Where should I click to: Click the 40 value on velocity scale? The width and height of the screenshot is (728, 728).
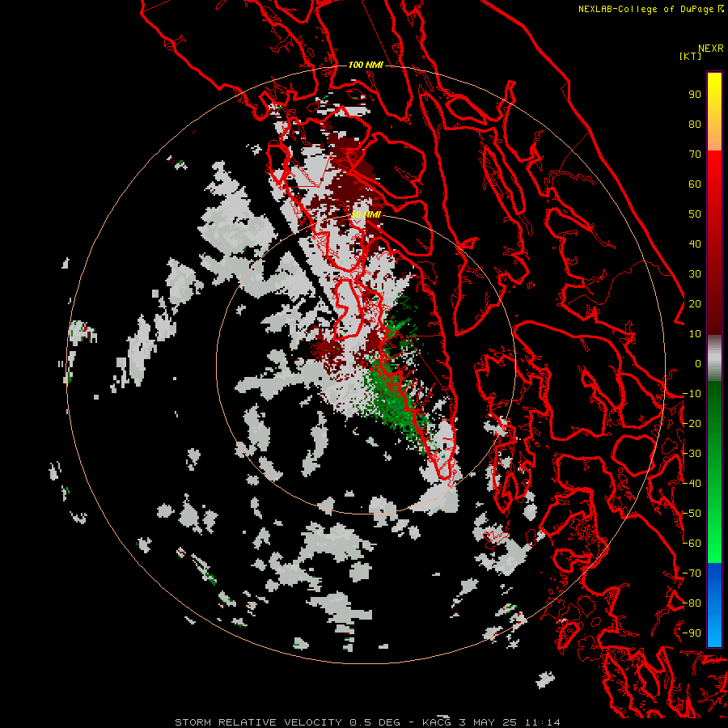(695, 244)
